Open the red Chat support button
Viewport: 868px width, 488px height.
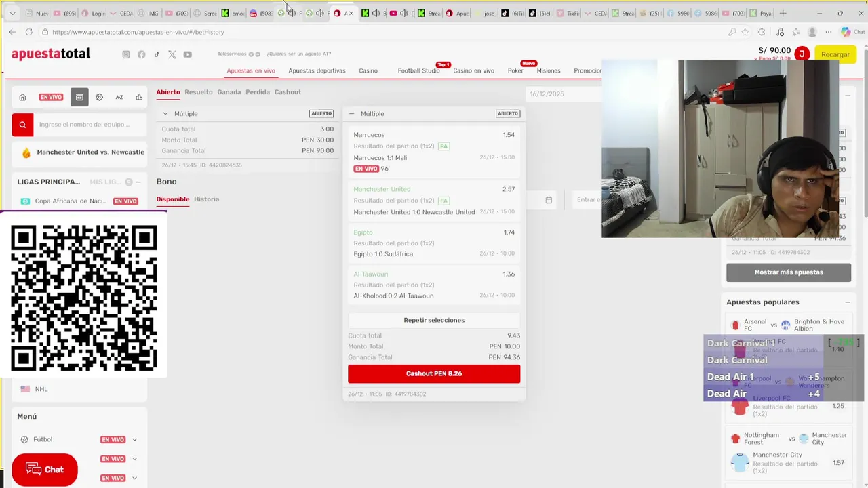pyautogui.click(x=45, y=470)
